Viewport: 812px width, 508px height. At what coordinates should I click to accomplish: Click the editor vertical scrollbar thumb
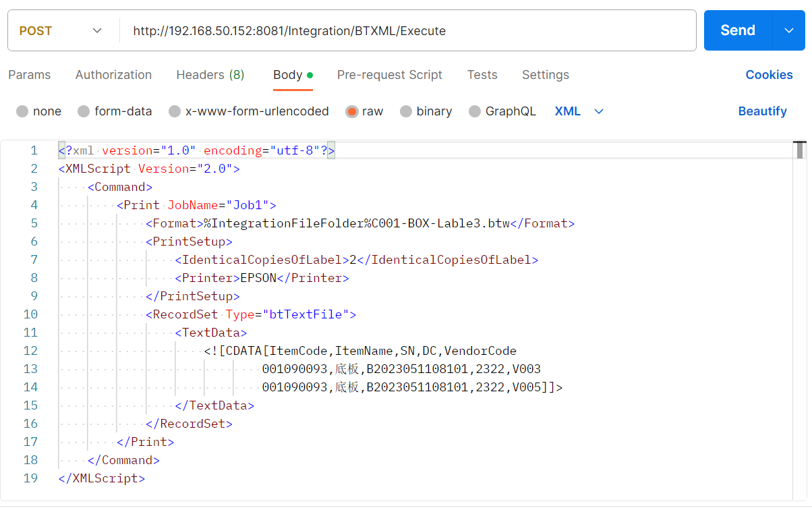pyautogui.click(x=800, y=150)
